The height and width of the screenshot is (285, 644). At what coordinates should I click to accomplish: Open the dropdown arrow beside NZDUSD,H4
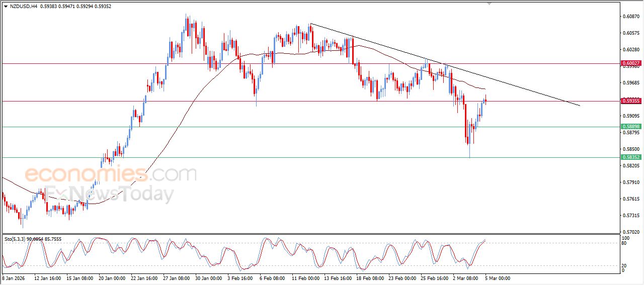[6, 7]
